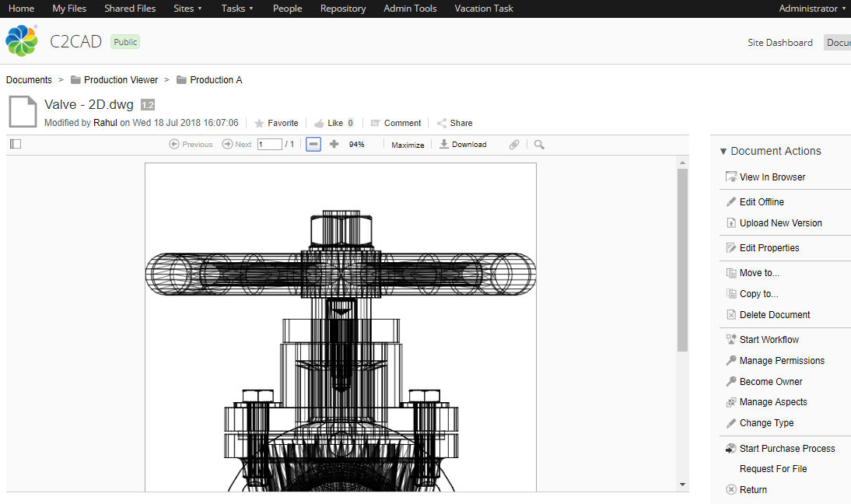The image size is (851, 504).
Task: Open the document search magnifier
Action: [x=537, y=144]
